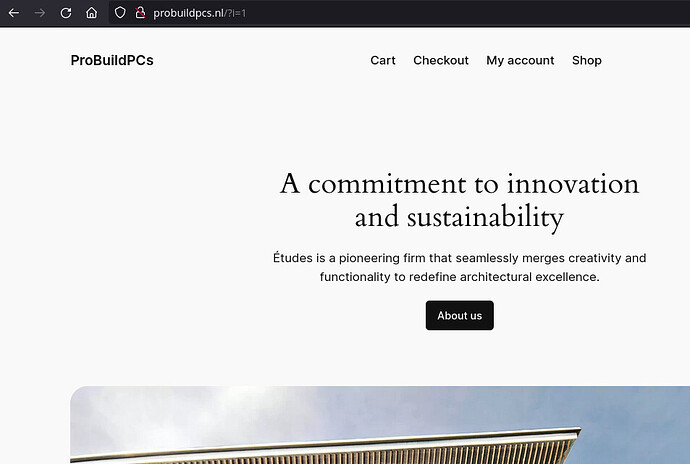Click the insecure connection padlock icon

click(140, 13)
